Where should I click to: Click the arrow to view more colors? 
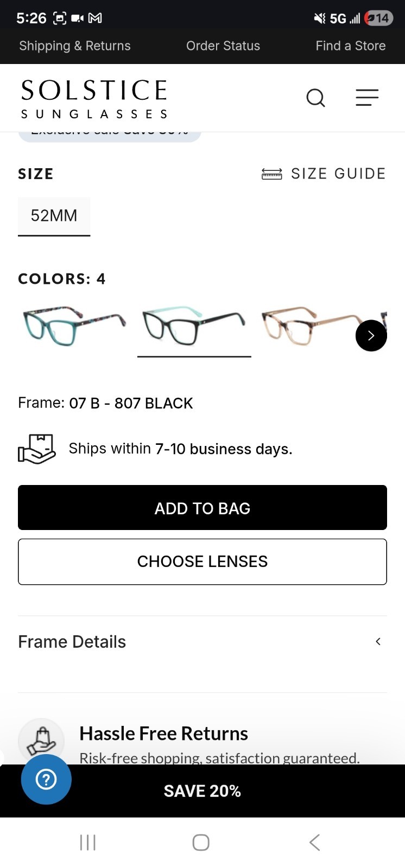click(x=371, y=335)
